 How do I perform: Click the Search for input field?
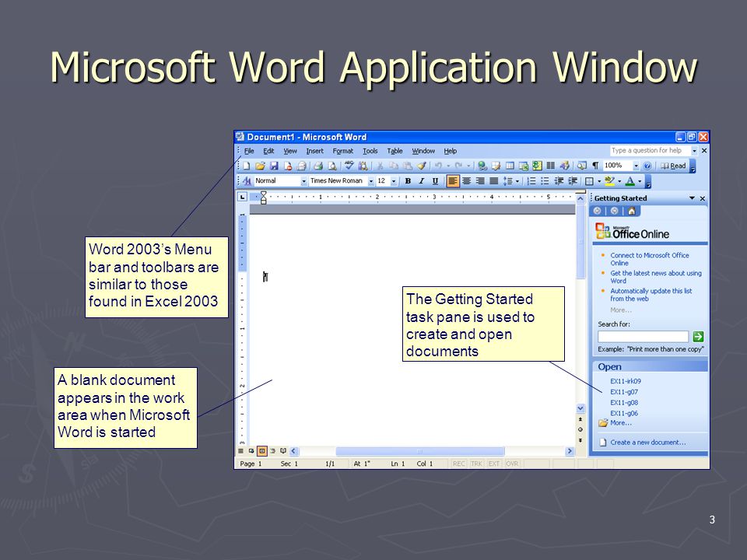click(643, 337)
